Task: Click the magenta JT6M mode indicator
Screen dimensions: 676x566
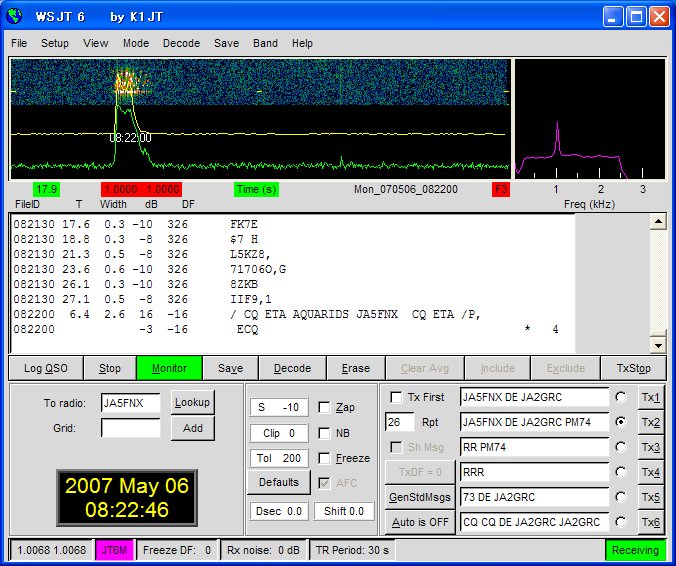Action: (114, 550)
